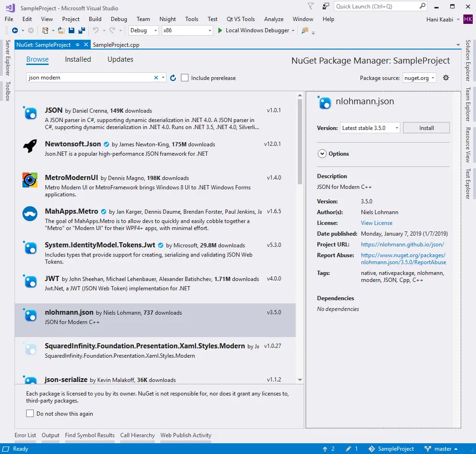The height and width of the screenshot is (454, 476).
Task: Clear the search box text with X
Action: click(156, 78)
